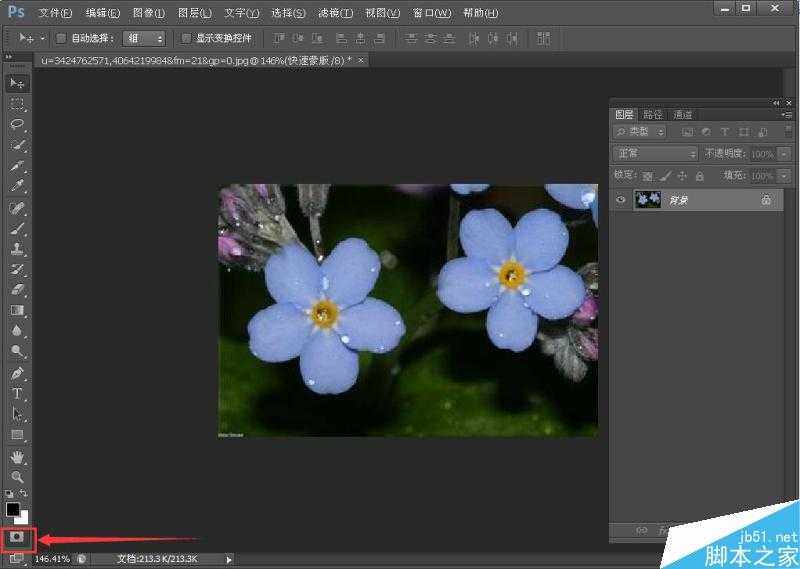Select the Hand tool

(x=17, y=457)
